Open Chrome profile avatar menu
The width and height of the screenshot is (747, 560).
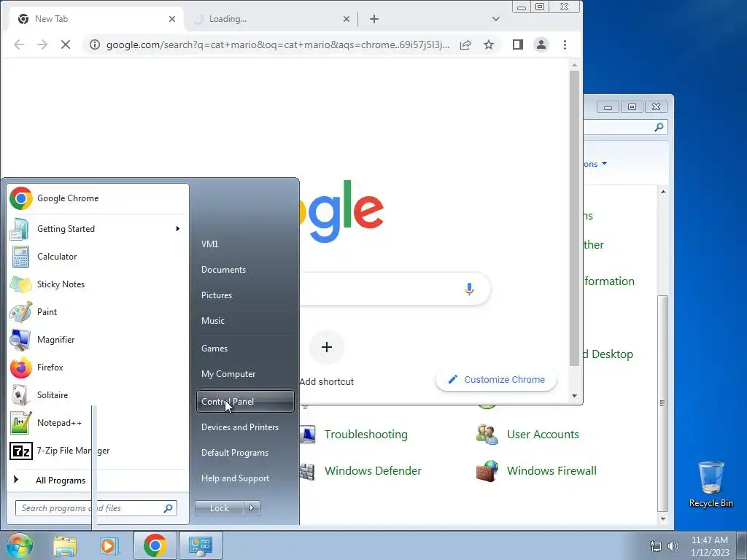541,44
